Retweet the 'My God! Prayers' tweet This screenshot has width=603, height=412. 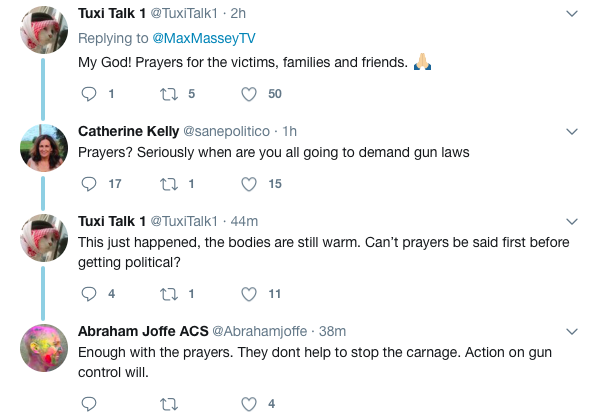tap(169, 94)
